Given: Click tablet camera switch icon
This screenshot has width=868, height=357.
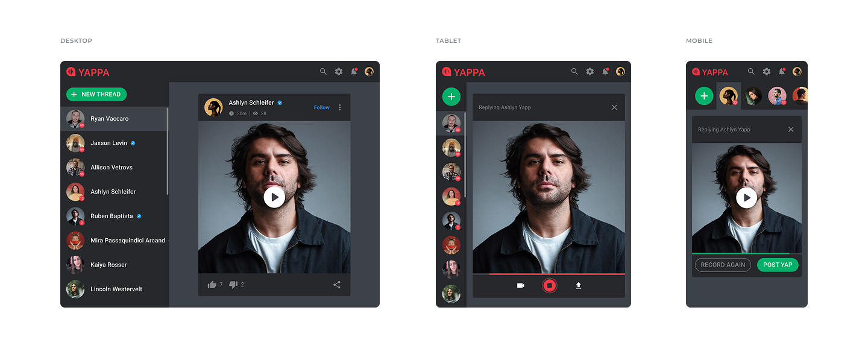Looking at the screenshot, I should (521, 286).
